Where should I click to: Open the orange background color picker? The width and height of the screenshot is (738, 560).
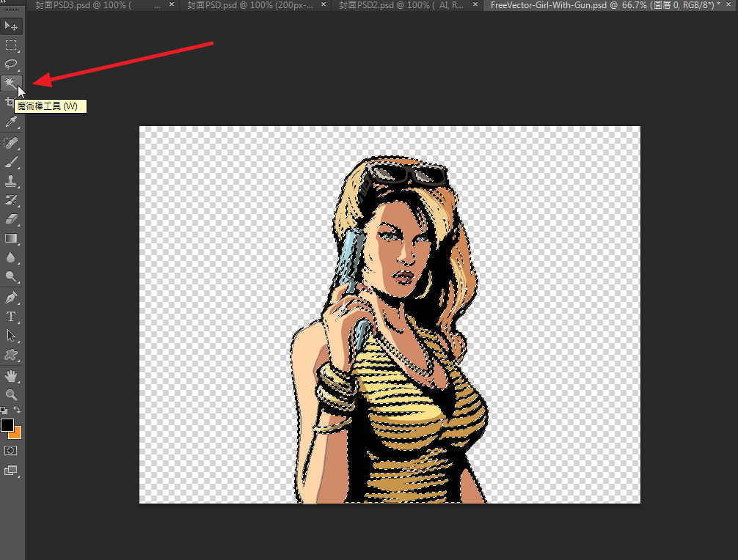click(18, 434)
